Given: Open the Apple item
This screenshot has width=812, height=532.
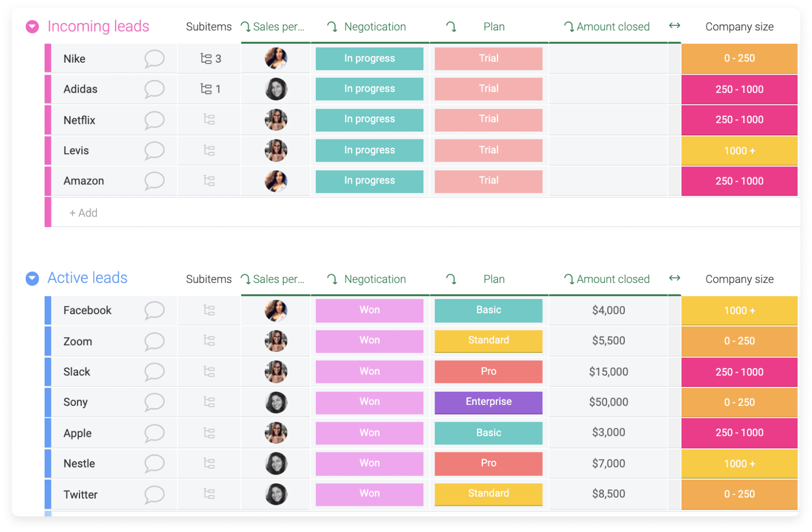Looking at the screenshot, I should point(78,433).
